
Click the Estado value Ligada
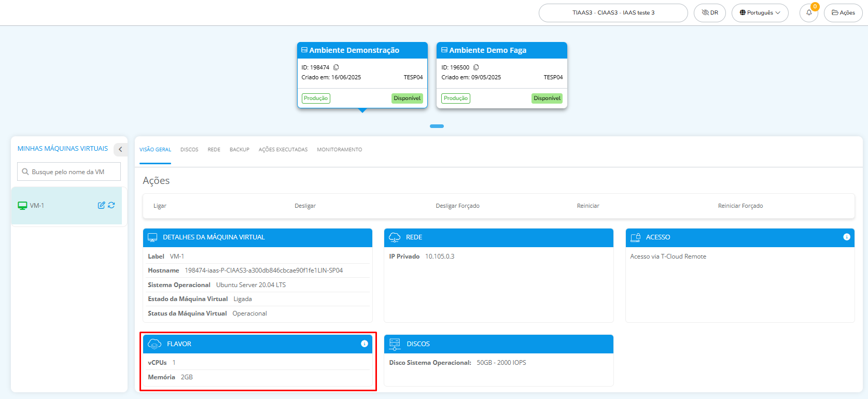(243, 299)
